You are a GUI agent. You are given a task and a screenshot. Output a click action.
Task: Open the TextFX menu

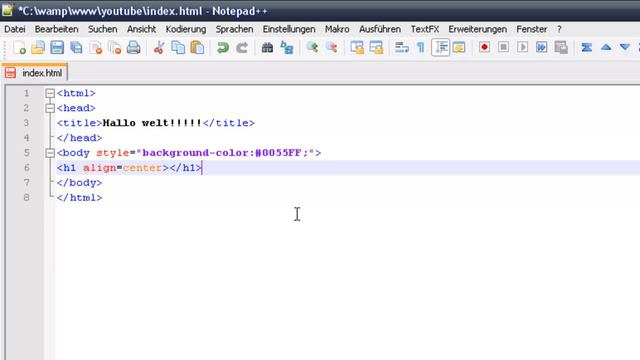[x=425, y=29]
